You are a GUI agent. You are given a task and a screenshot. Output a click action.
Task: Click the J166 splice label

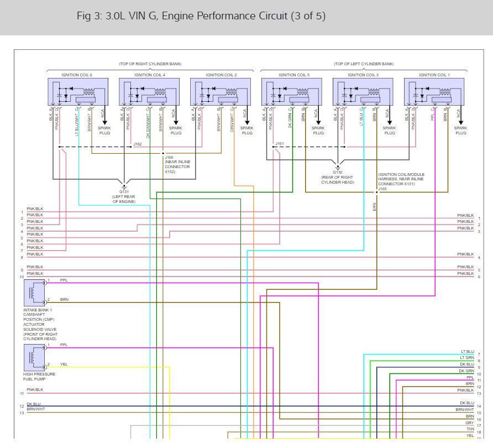(169, 157)
